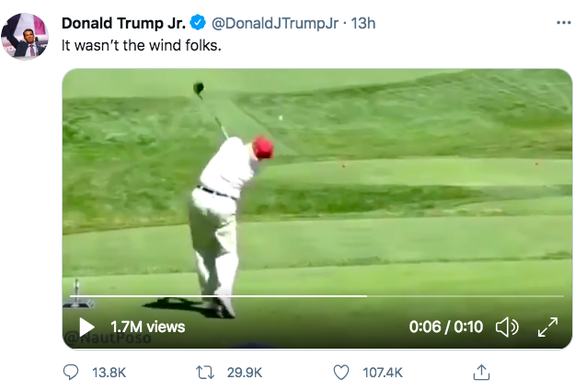The height and width of the screenshot is (391, 586).
Task: Toggle the video sound speaker icon
Action: (507, 327)
